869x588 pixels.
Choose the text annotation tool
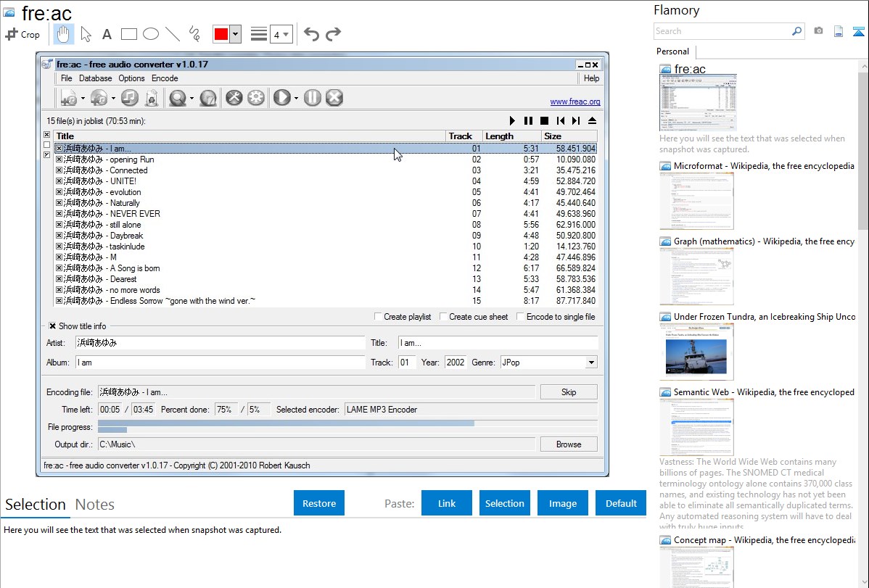(x=107, y=34)
